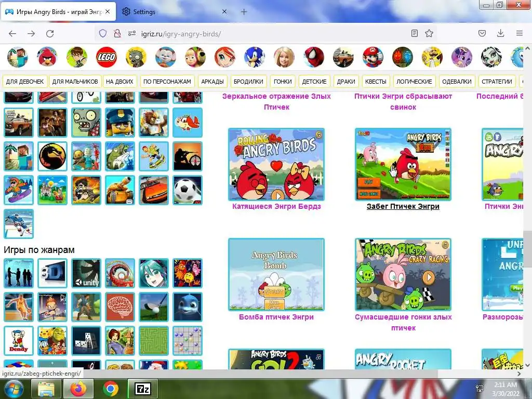Save page to Pocket

[482, 33]
